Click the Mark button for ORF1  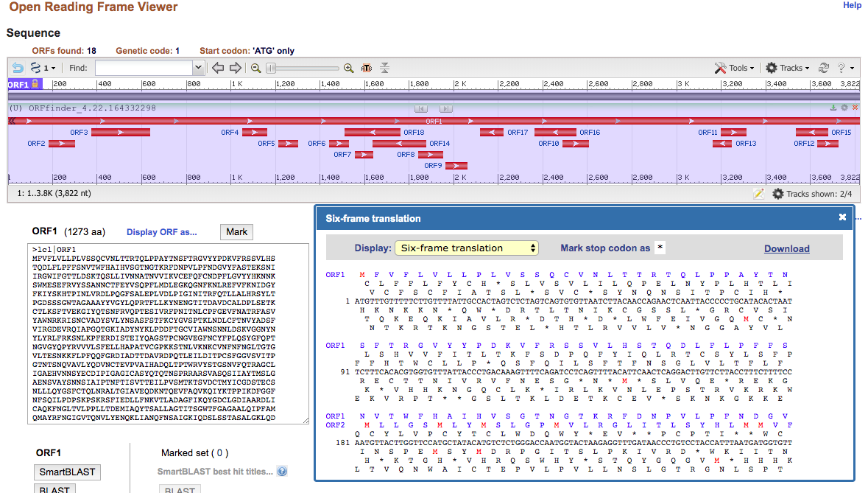click(236, 231)
